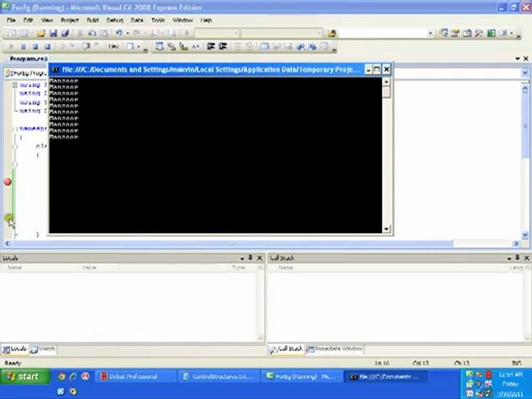Switch to ControlStructures taskbar button
Image resolution: width=532 pixels, height=399 pixels.
(x=219, y=377)
